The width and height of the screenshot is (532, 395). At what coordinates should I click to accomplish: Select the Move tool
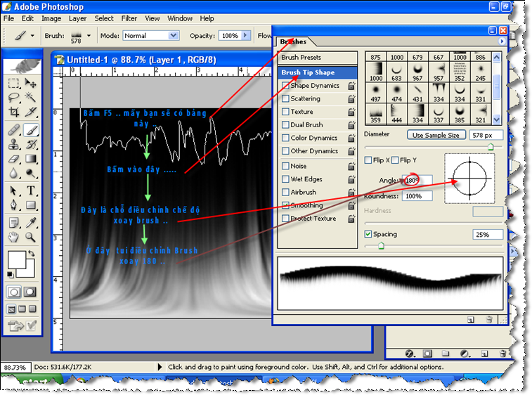[30, 83]
